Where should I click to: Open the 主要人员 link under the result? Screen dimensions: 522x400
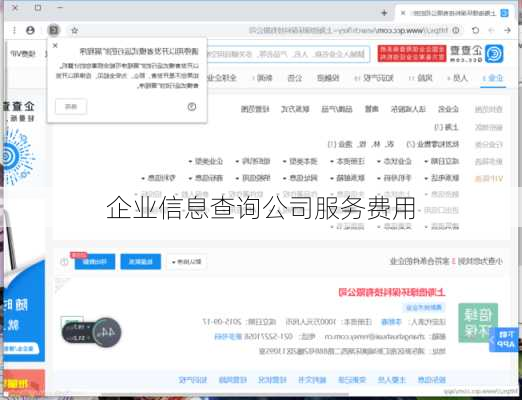pyautogui.click(x=392, y=380)
